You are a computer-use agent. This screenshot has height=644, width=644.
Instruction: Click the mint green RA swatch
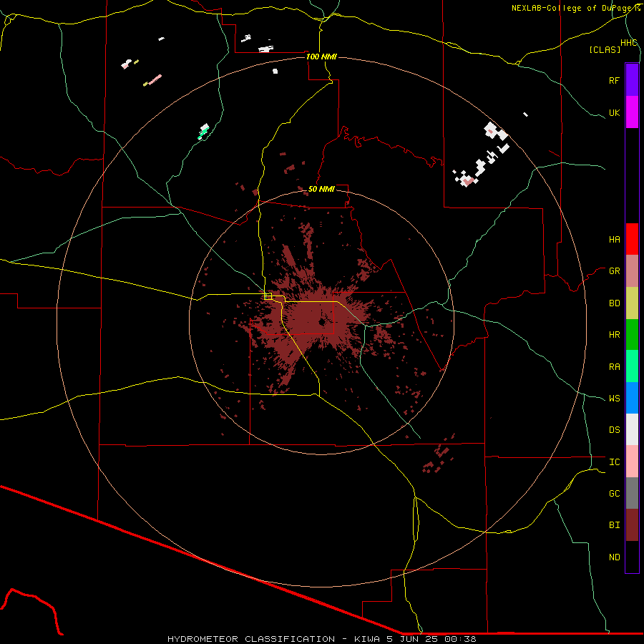coord(632,366)
